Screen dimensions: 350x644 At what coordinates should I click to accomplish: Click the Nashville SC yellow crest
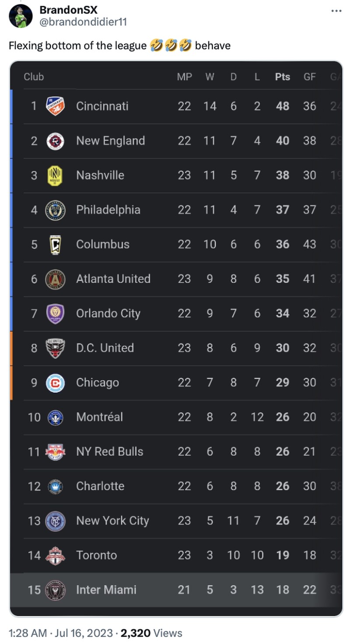click(x=55, y=175)
